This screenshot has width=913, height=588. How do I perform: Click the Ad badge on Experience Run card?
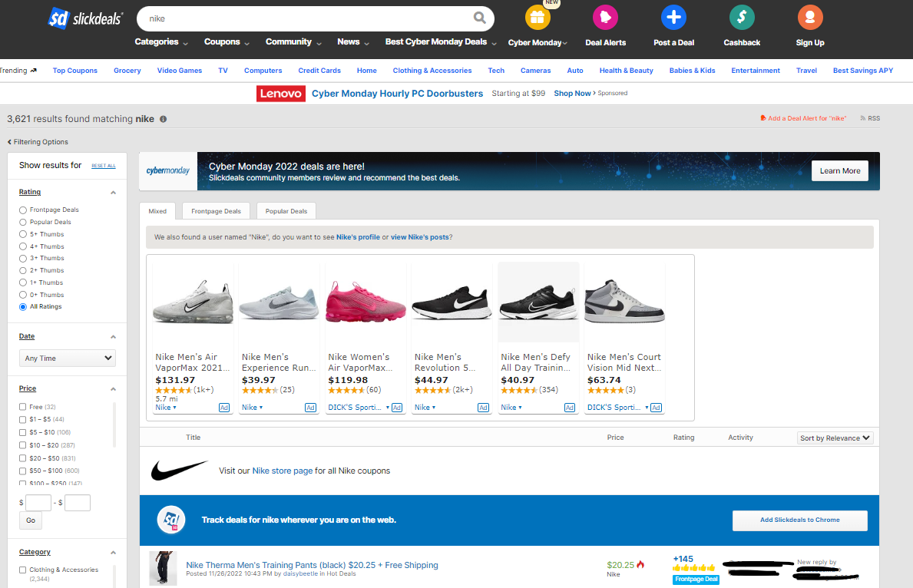310,408
